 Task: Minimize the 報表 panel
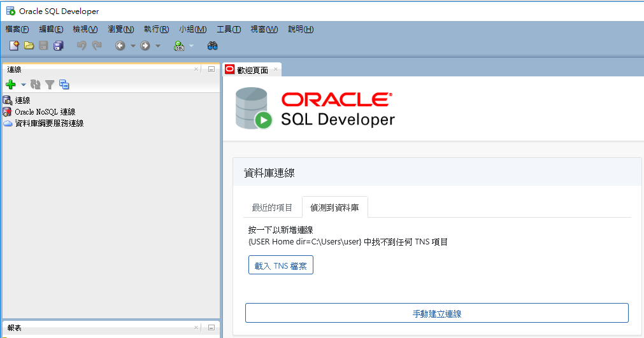(211, 327)
